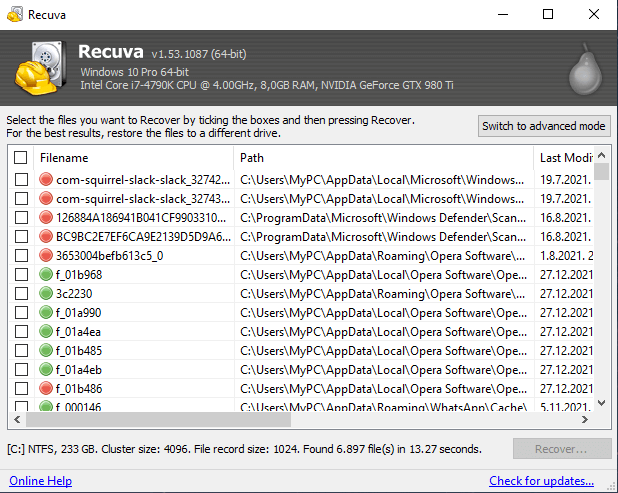The image size is (618, 493).
Task: Click red status dot for BC9BC2E7EF6CA9E2139D5D9A6
Action: (x=46, y=236)
